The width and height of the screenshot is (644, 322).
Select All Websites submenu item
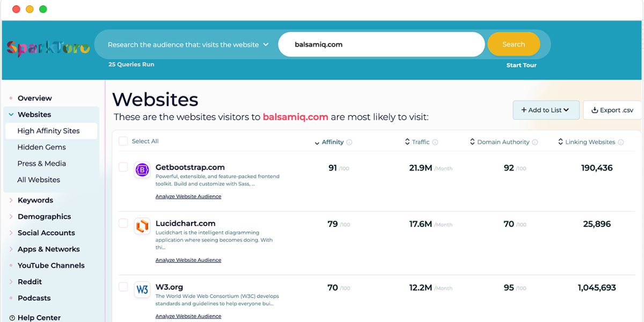pyautogui.click(x=39, y=180)
